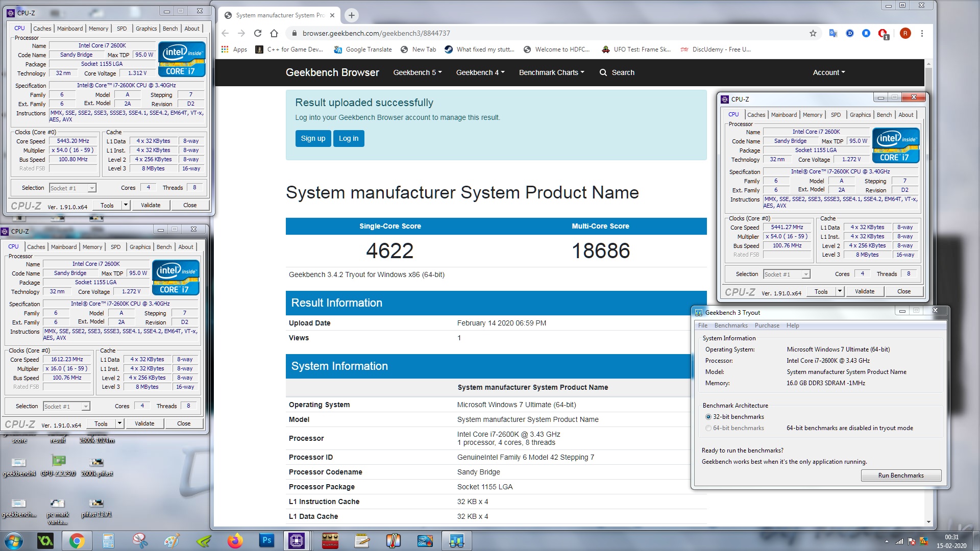Click the Windows Start orb

[14, 540]
